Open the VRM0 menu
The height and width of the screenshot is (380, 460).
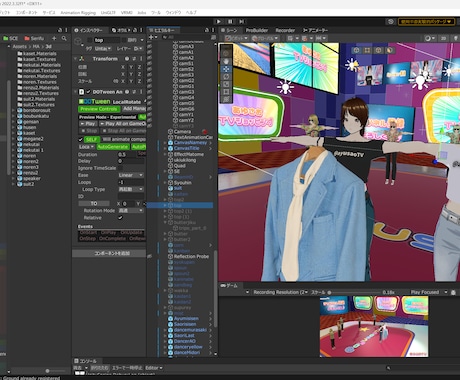pos(127,13)
